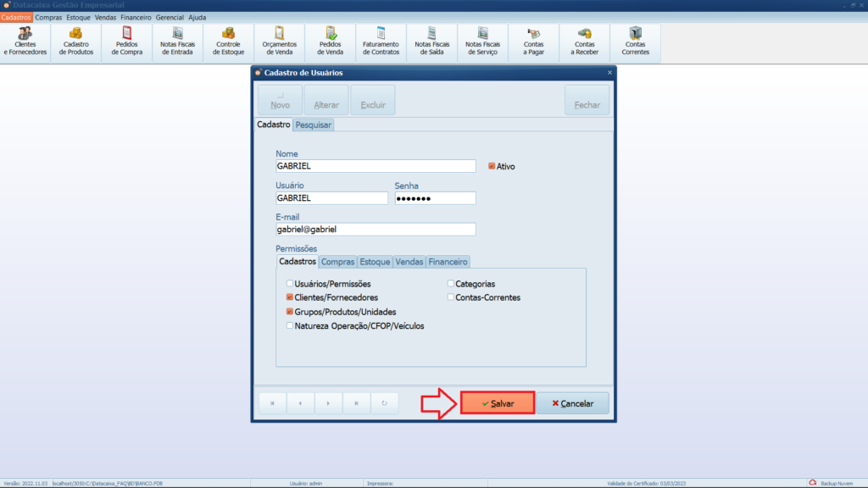Select the Estoque permissions tab
The height and width of the screenshot is (488, 868).
point(375,262)
